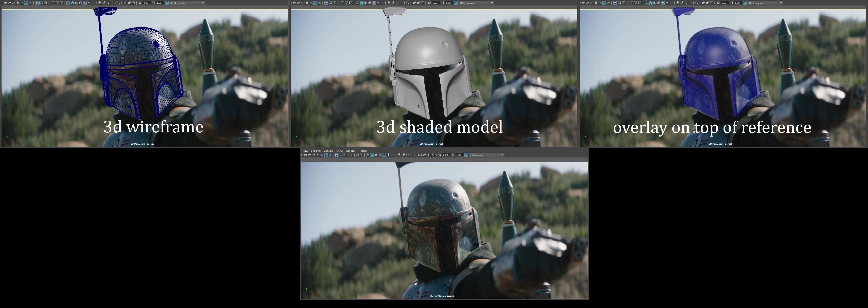Click Image Plane icon in bottom viewport
Image resolution: width=868 pixels, height=308 pixels.
click(x=321, y=155)
